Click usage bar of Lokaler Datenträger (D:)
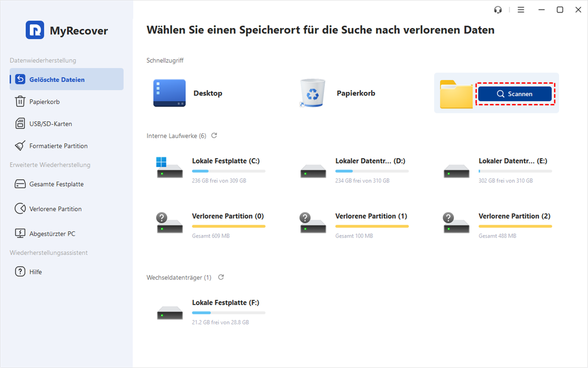Screen dimensions: 588x368 tap(371, 171)
